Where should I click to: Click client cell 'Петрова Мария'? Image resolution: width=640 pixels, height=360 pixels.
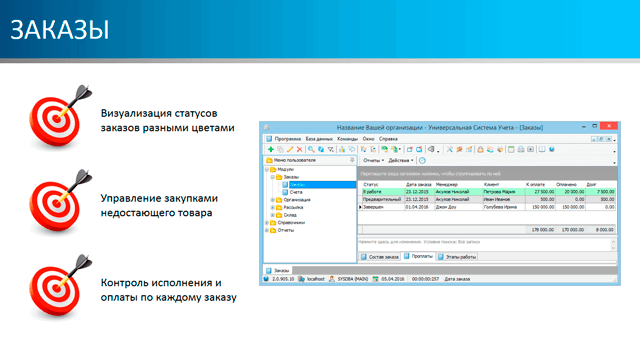504,192
